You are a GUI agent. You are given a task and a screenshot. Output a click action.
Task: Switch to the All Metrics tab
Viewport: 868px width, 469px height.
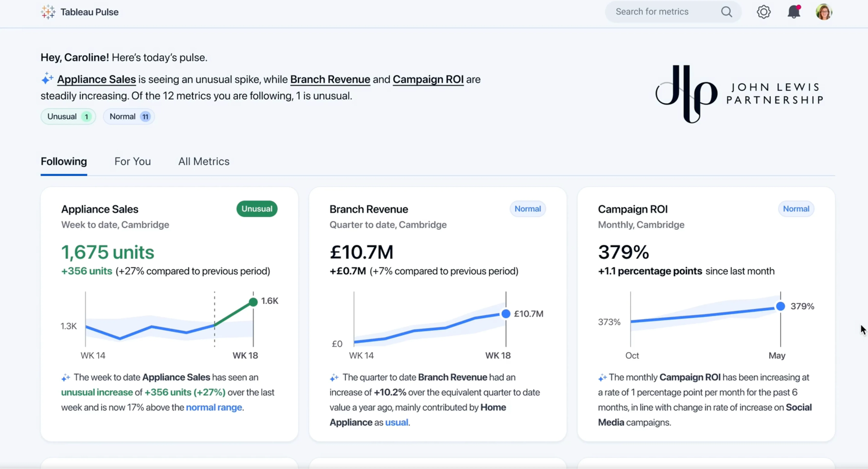pos(204,162)
